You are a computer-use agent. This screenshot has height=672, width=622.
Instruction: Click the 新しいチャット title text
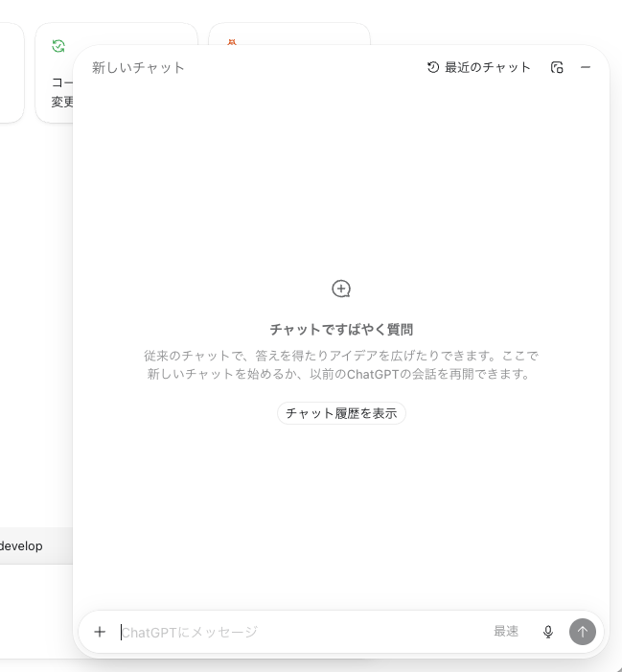point(138,68)
